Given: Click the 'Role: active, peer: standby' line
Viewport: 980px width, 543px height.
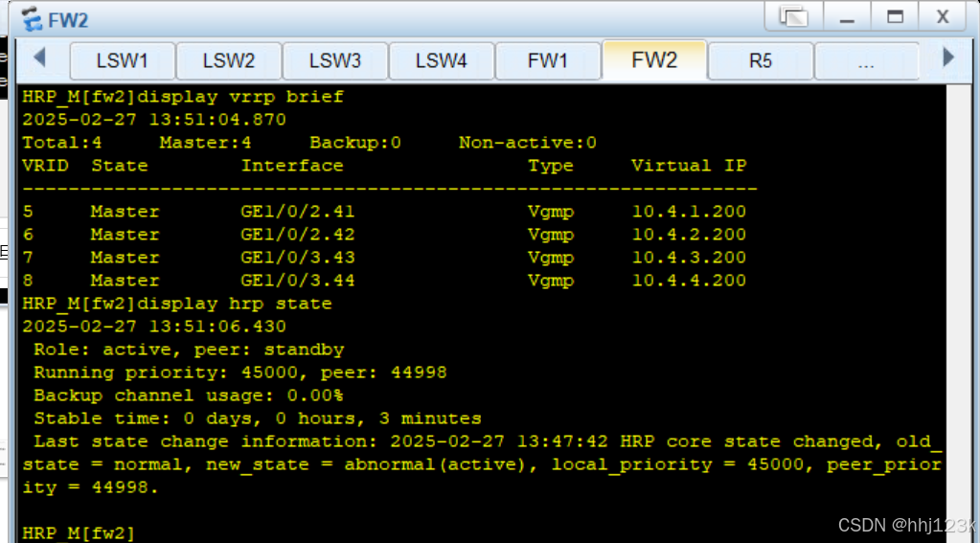Looking at the screenshot, I should click(189, 350).
